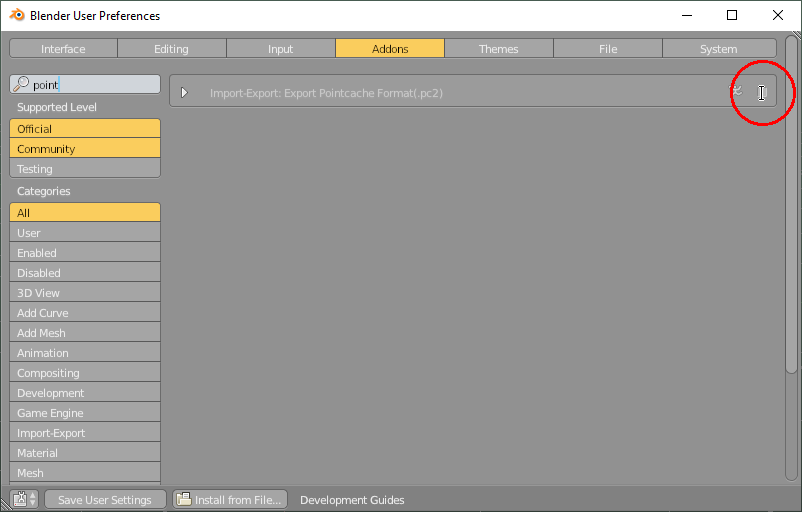The width and height of the screenshot is (802, 512).
Task: Click the Install from File folder icon
Action: pos(183,499)
